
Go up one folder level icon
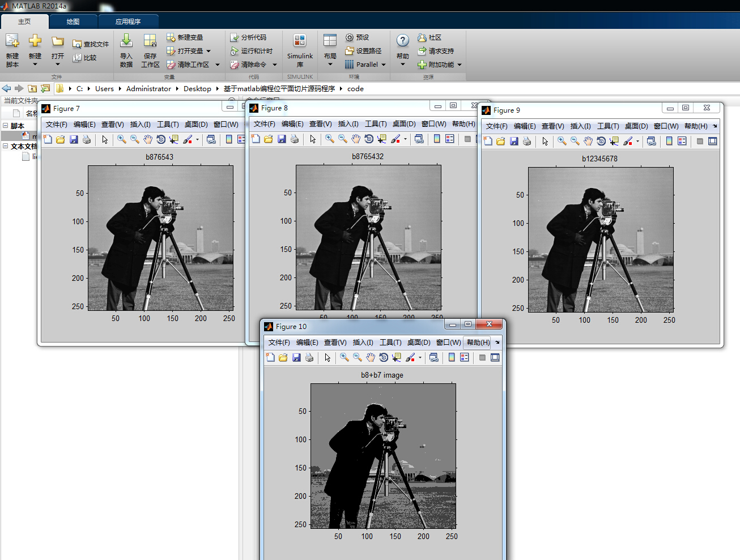tap(32, 88)
